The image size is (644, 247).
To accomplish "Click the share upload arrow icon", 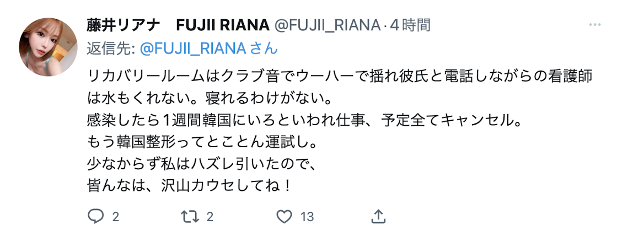I will (378, 216).
